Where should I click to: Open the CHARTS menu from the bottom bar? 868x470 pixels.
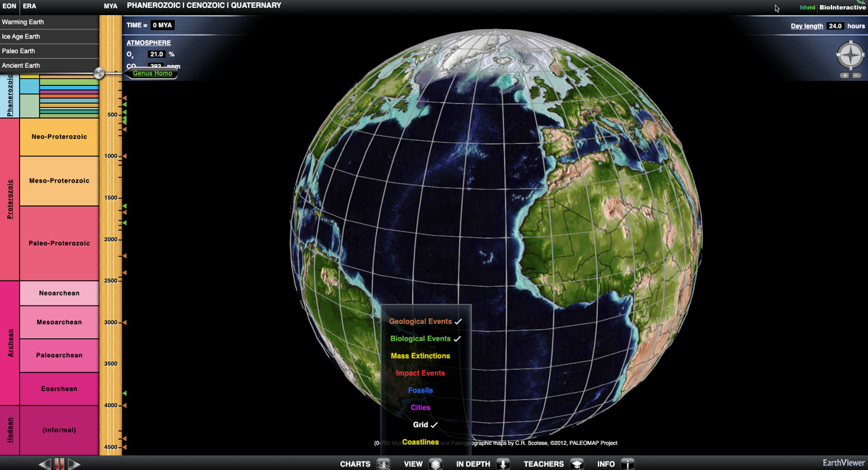(355, 464)
